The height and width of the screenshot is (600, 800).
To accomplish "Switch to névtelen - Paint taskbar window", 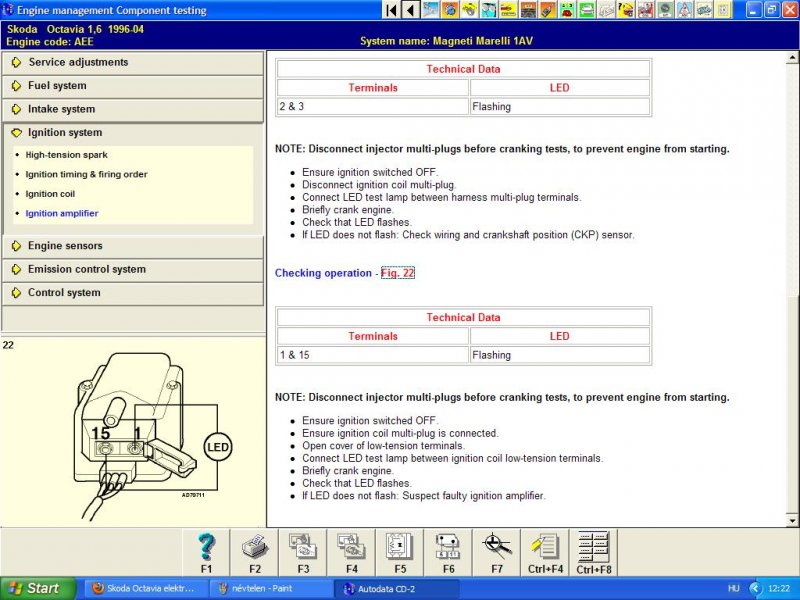I will click(x=270, y=589).
